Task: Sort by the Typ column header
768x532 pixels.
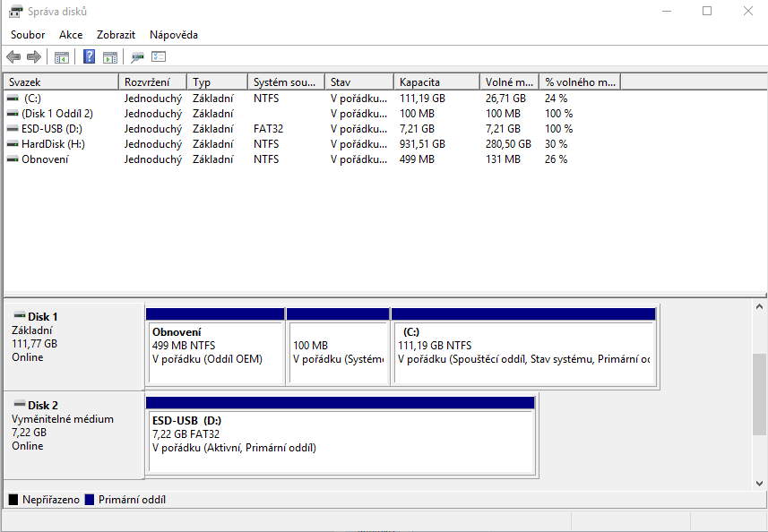Action: click(x=218, y=82)
